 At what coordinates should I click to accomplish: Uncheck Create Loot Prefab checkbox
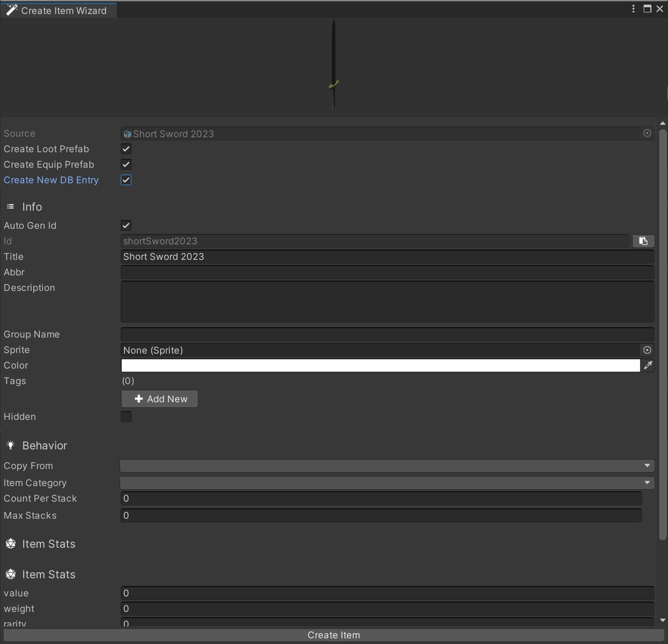click(126, 149)
